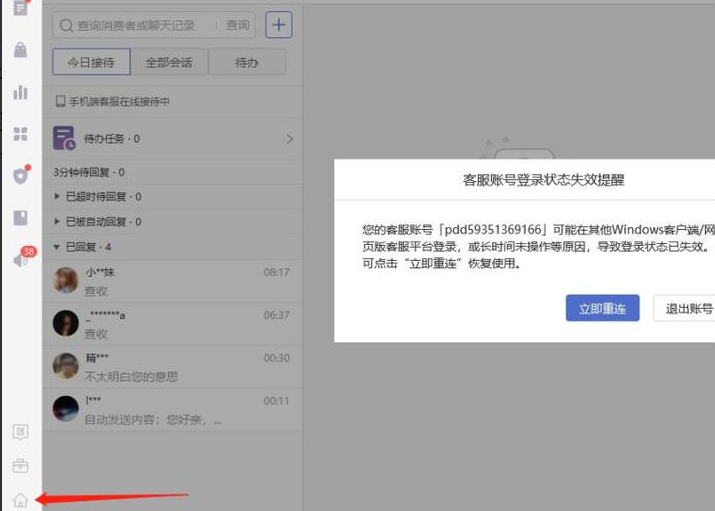Click the phone icon before 手机端客服在线接待中
The height and width of the screenshot is (511, 715).
tap(60, 101)
